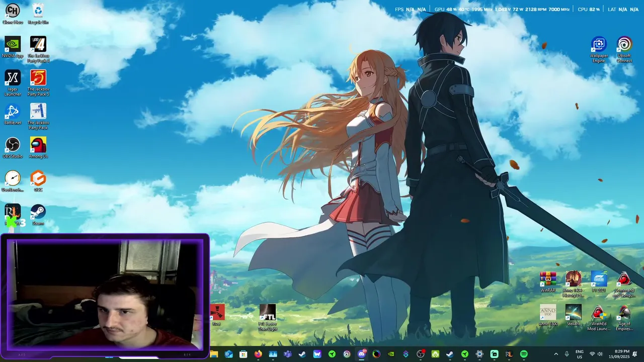Open The Jackbox Party Pack 4 shortcut
The height and width of the screenshot is (362, 644).
click(x=38, y=50)
